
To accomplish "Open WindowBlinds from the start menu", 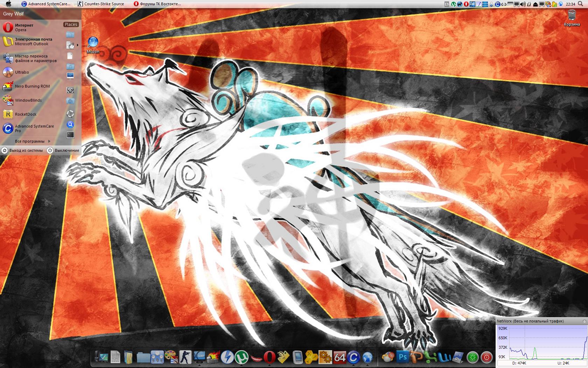I will point(23,100).
